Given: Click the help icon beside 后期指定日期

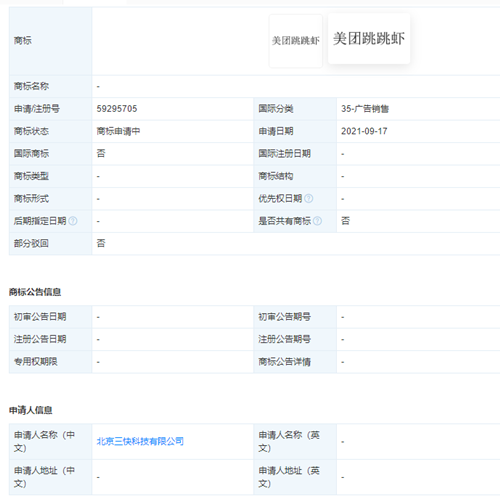Looking at the screenshot, I should coord(73,221).
